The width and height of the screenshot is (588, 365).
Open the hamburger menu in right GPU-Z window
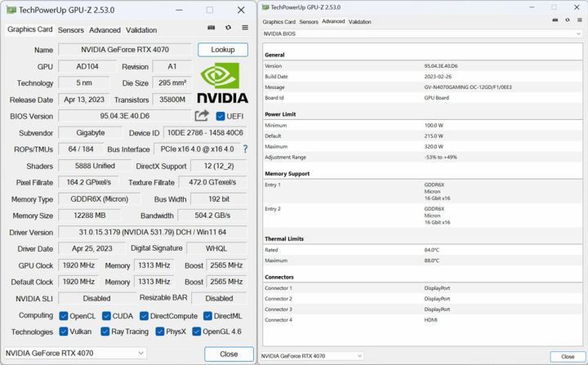tap(580, 20)
